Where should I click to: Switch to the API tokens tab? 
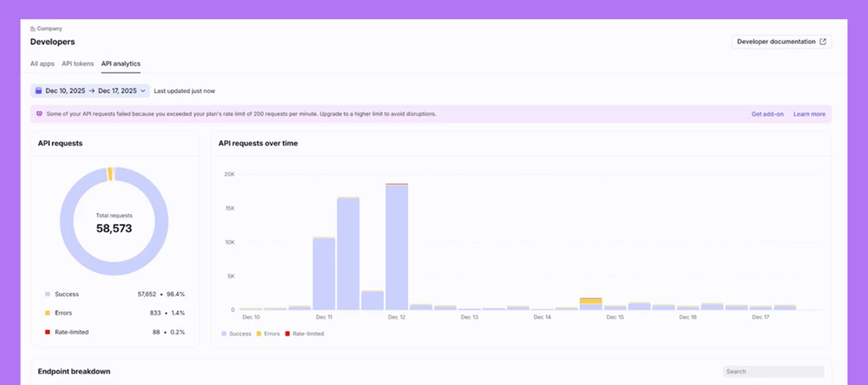[77, 63]
